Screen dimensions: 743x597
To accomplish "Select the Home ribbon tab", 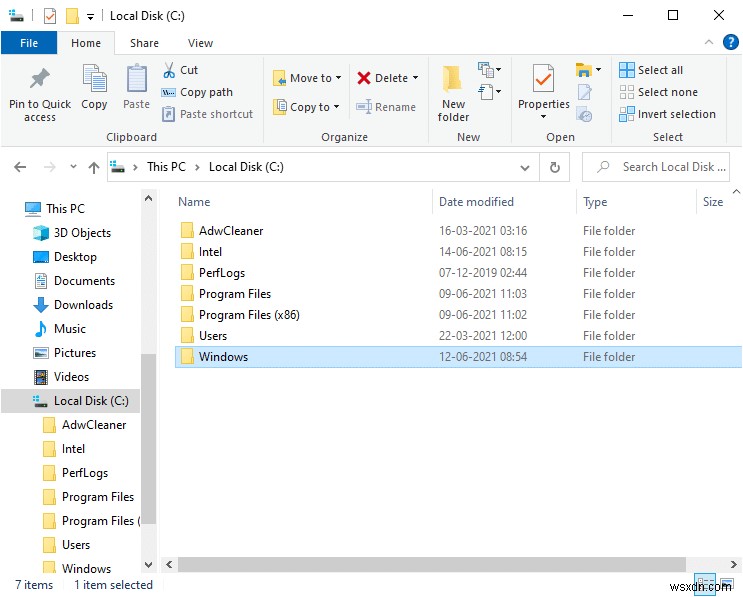I will coord(86,43).
